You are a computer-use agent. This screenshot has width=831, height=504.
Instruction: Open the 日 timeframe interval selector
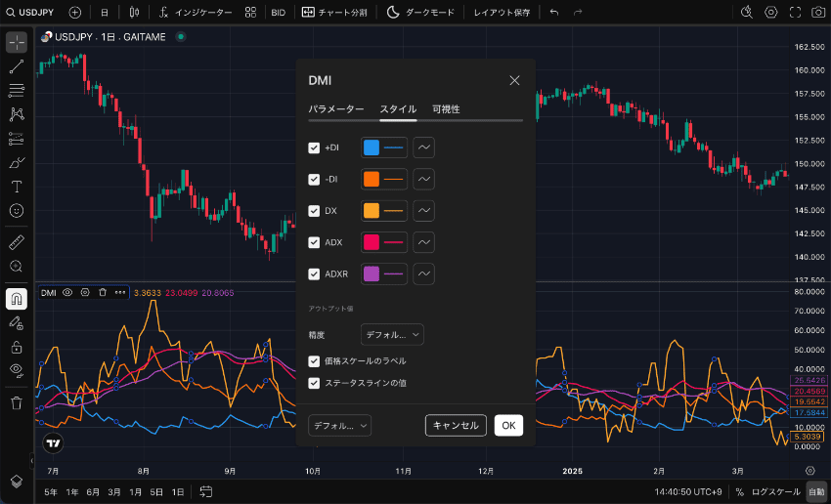(105, 12)
